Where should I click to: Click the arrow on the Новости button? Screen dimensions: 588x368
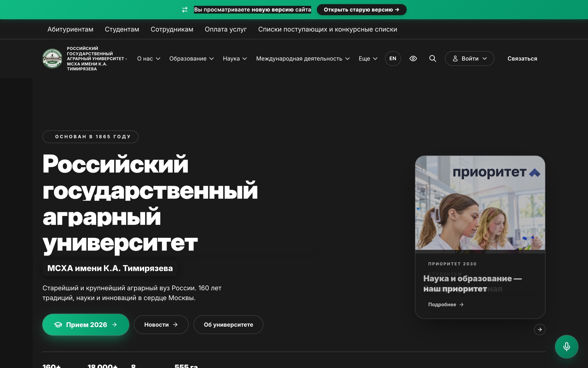tap(175, 324)
